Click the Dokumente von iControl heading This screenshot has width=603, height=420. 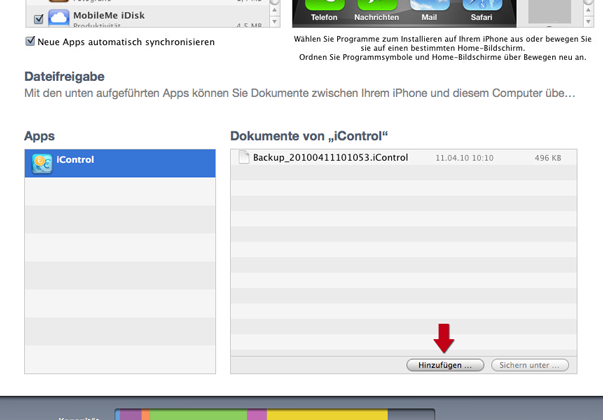point(309,136)
